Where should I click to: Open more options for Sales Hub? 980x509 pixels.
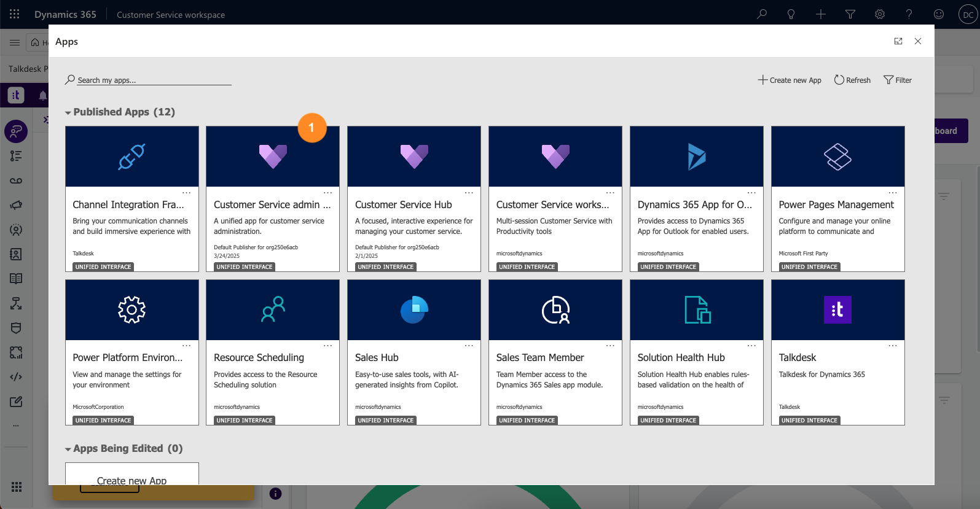tap(469, 346)
